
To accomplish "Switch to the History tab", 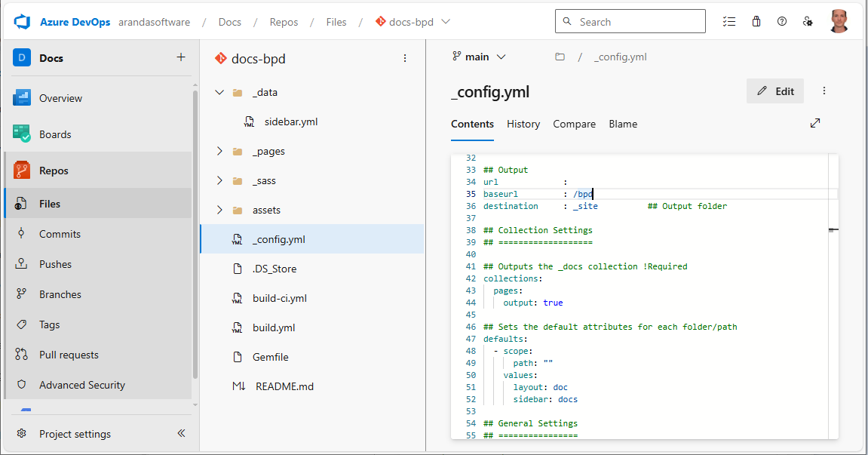I will (x=523, y=124).
